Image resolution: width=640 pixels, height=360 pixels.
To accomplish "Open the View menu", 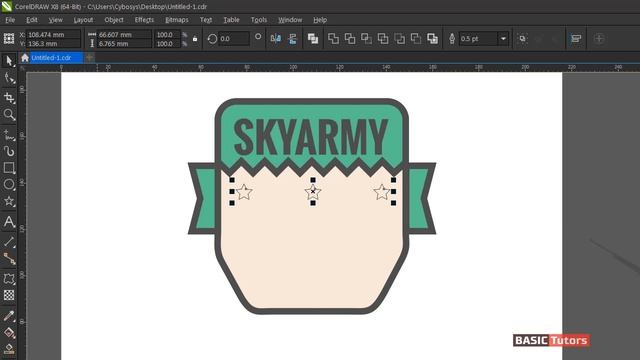I will coord(56,20).
